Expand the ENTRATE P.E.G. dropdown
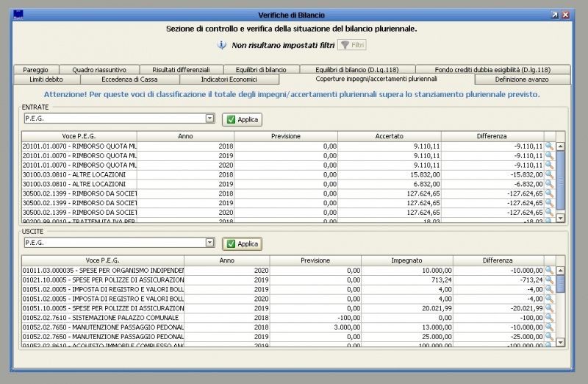The height and width of the screenshot is (384, 588). pyautogui.click(x=209, y=118)
